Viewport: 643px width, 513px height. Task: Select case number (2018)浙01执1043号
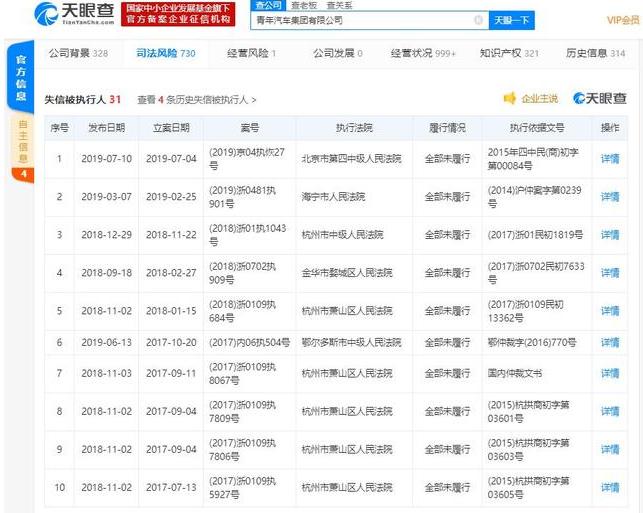click(x=248, y=235)
